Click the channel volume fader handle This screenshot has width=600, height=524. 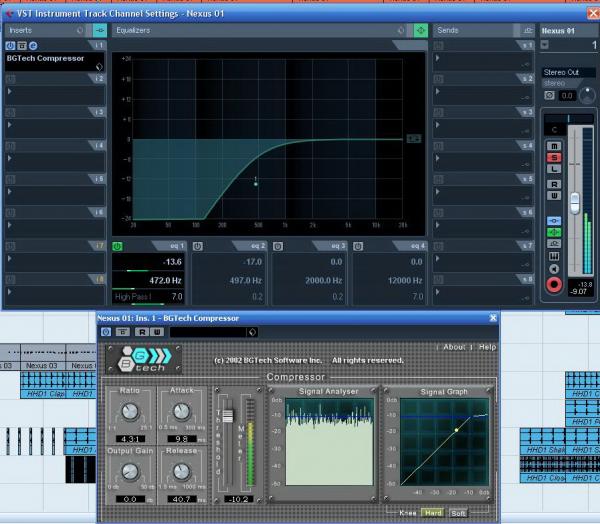coord(574,202)
